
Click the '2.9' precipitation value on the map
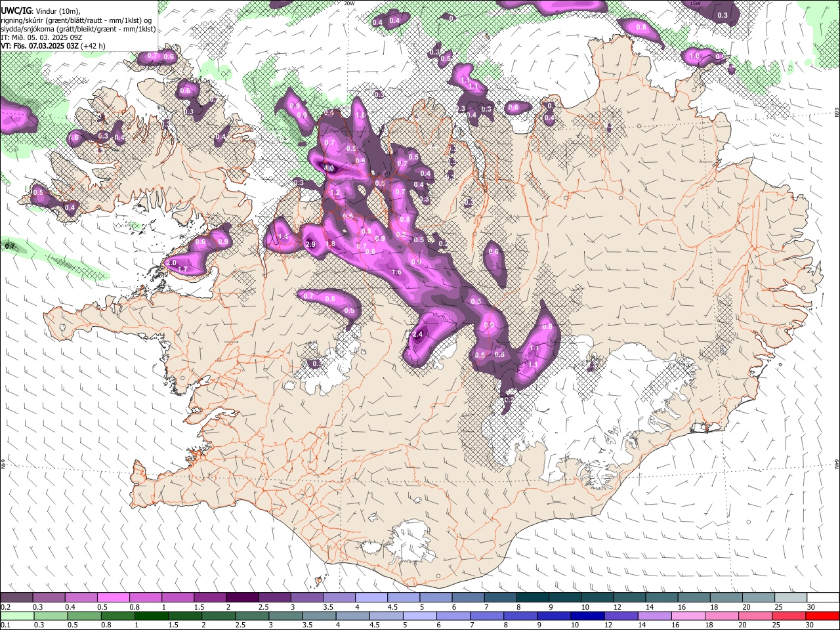311,245
